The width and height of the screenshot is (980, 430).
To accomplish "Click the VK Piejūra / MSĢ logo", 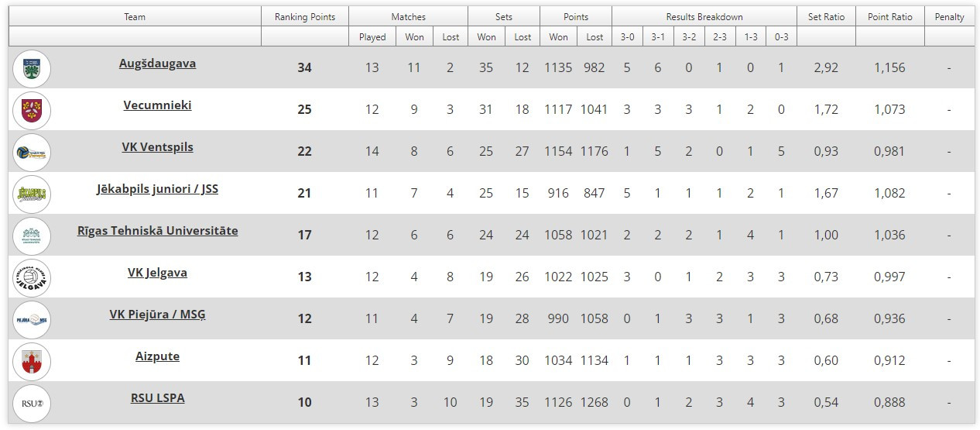I will pos(32,319).
